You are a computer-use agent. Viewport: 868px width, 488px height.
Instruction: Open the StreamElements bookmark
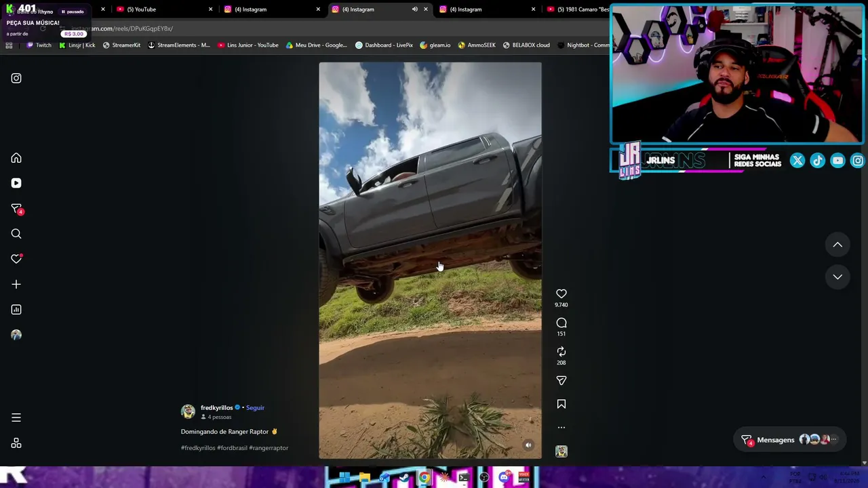point(179,45)
